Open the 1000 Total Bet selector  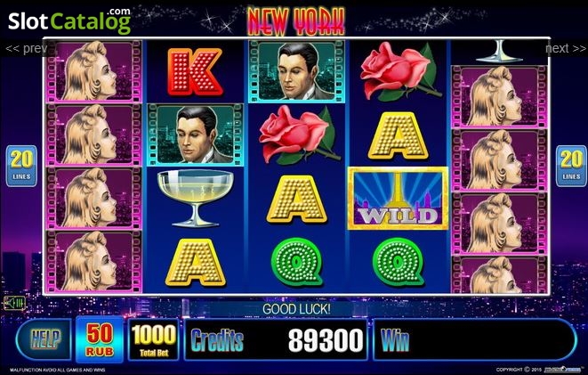pos(153,339)
